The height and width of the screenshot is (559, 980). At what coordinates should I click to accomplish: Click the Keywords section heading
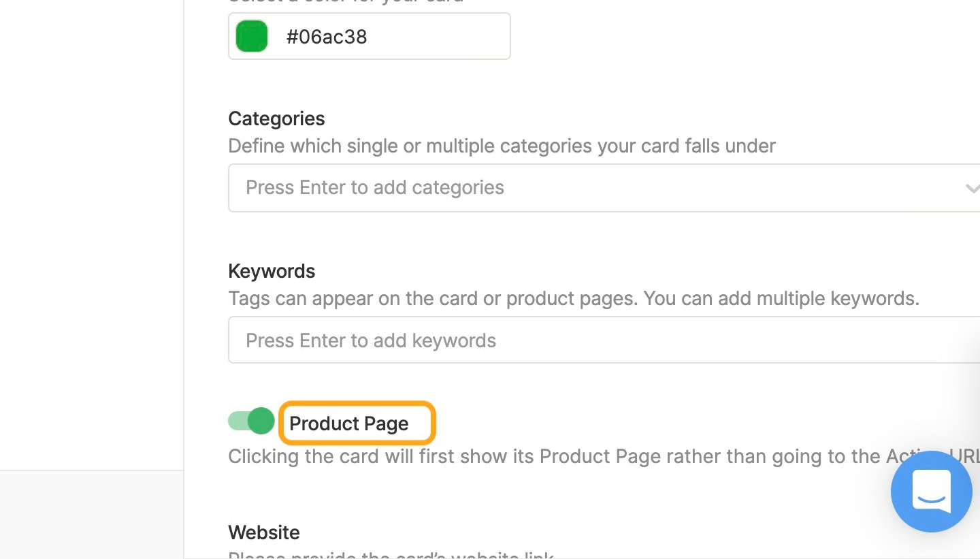tap(272, 271)
